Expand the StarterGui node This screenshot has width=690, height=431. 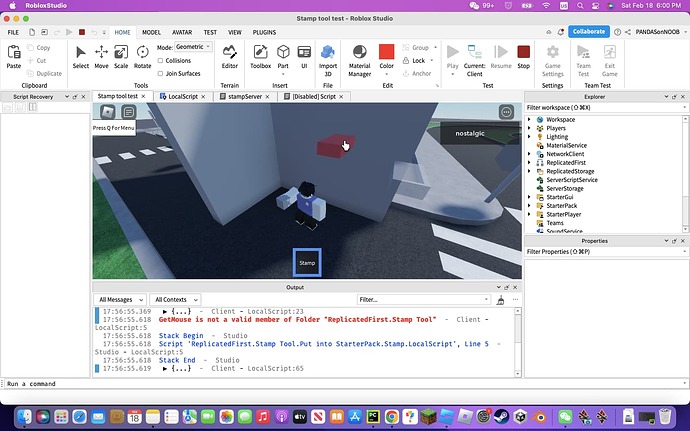[x=529, y=197]
